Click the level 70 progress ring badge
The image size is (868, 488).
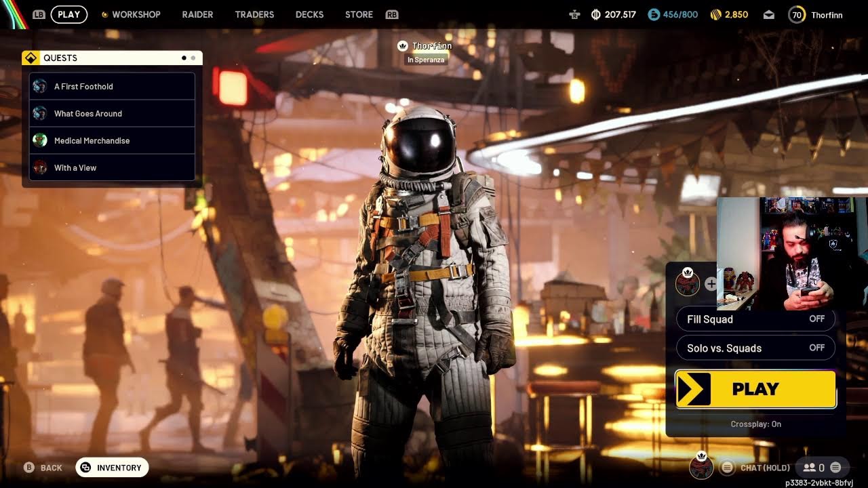click(797, 14)
